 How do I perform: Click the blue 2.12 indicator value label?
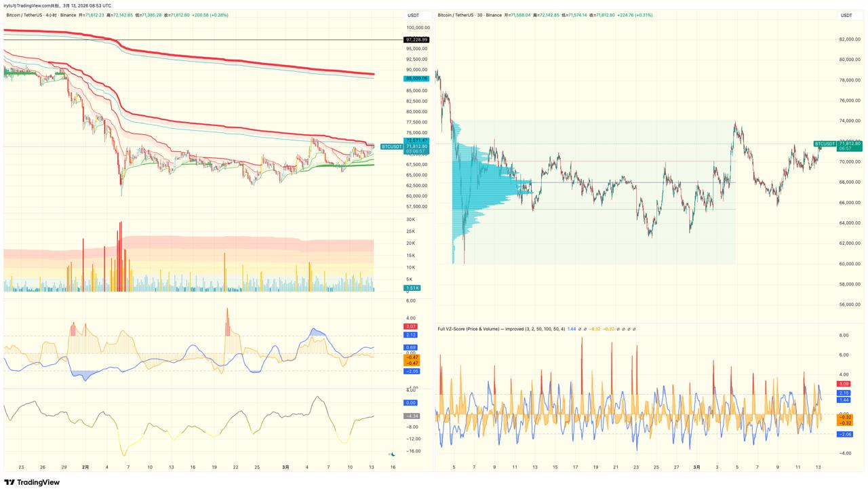411,335
